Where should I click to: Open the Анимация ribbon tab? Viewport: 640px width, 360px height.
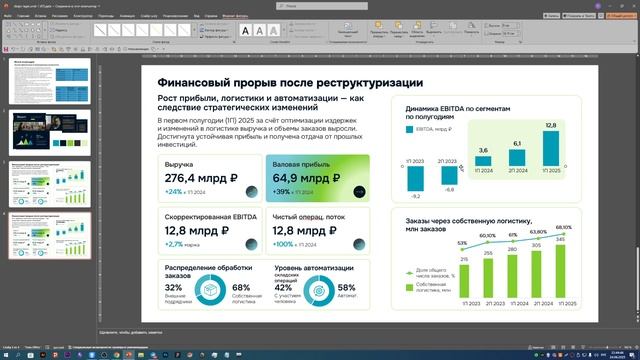(x=127, y=16)
